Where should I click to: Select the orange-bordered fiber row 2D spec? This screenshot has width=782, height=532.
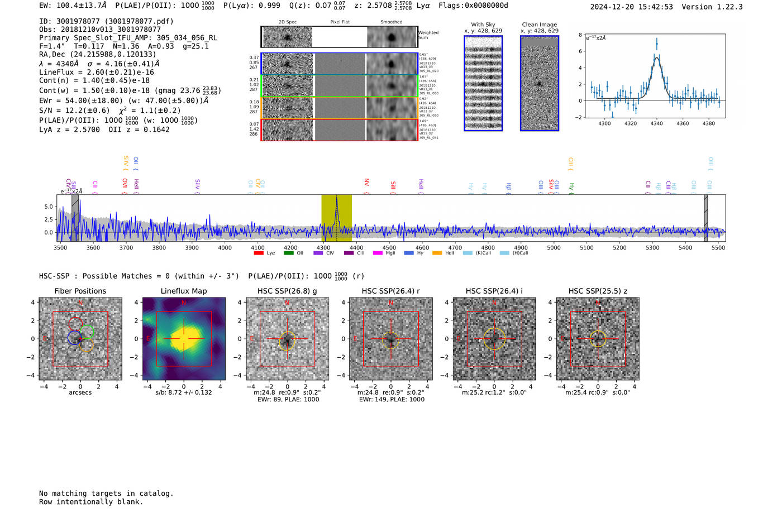pyautogui.click(x=288, y=108)
